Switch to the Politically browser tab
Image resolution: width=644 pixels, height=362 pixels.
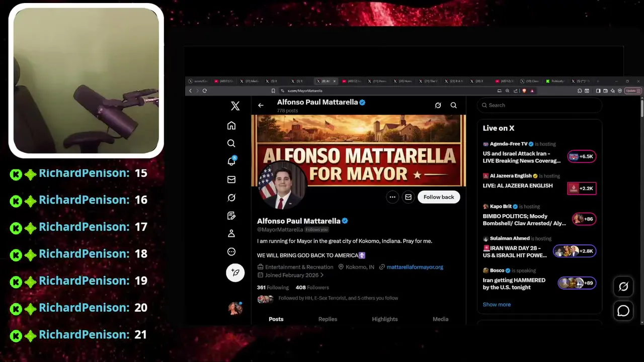[556, 81]
